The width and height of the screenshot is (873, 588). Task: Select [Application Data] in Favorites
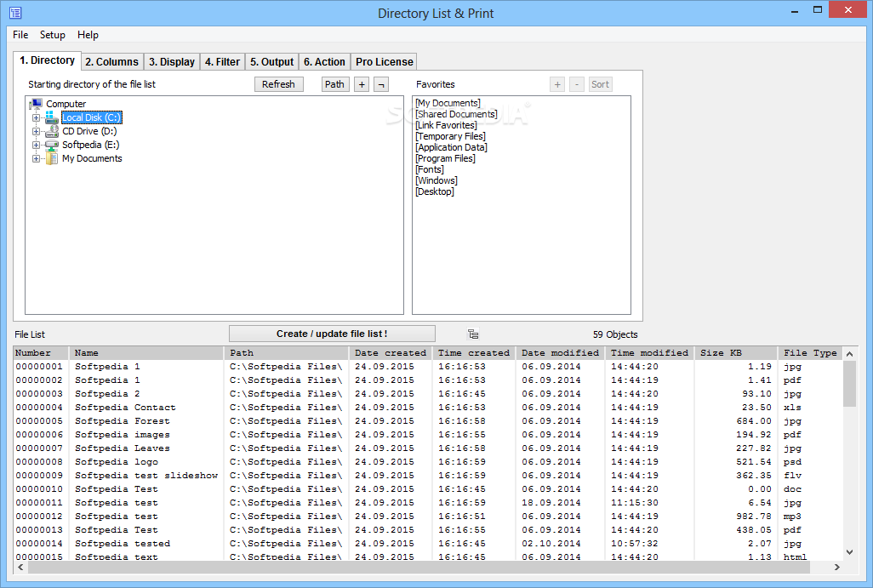pos(451,147)
